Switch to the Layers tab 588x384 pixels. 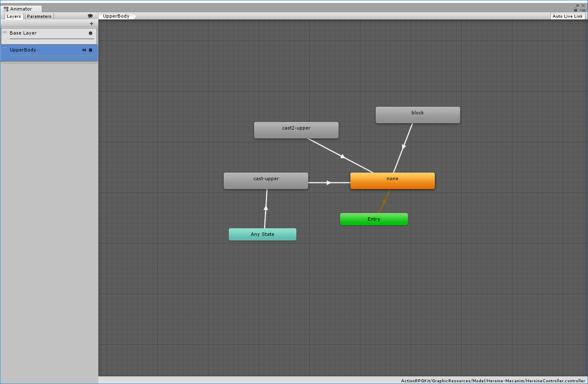click(x=13, y=16)
